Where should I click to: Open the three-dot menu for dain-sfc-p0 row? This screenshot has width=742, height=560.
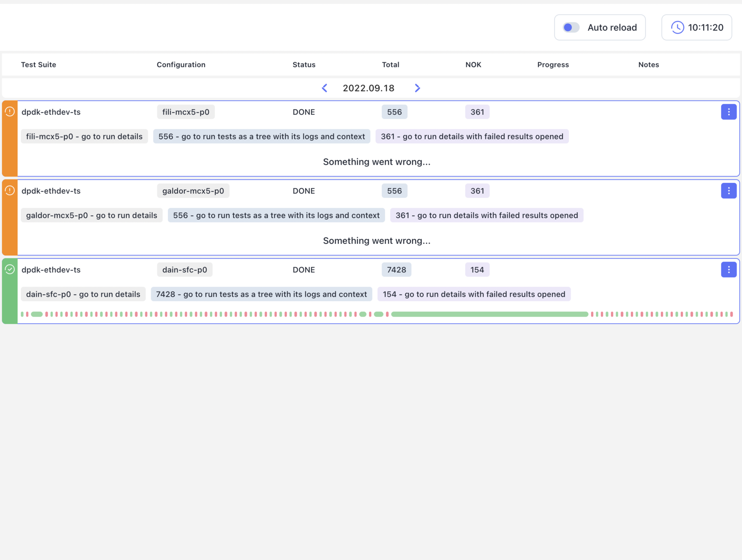(729, 269)
